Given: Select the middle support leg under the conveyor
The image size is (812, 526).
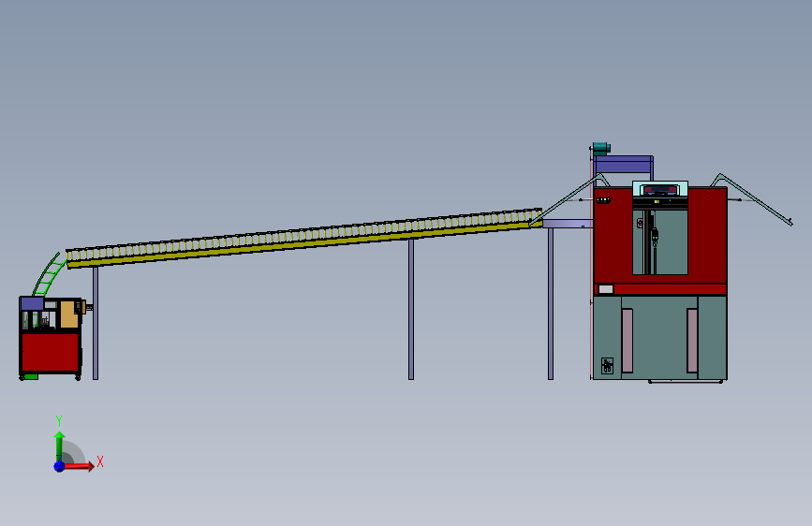Looking at the screenshot, I should (410, 309).
